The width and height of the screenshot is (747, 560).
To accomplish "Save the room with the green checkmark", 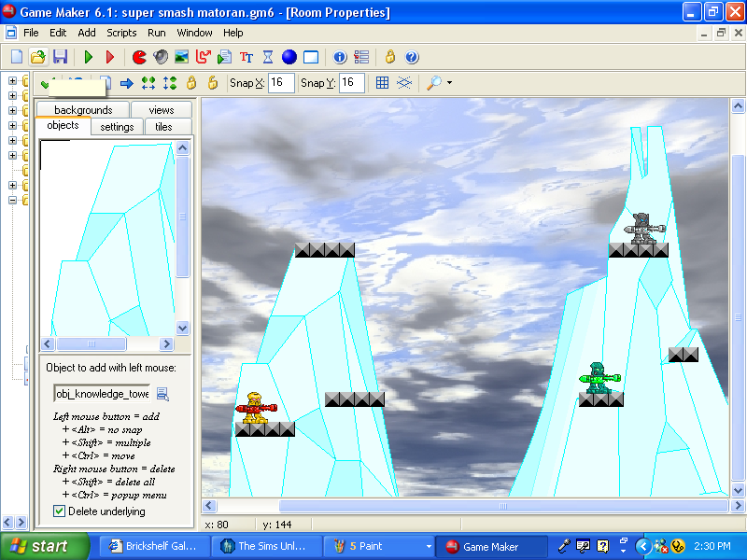I will pyautogui.click(x=44, y=82).
